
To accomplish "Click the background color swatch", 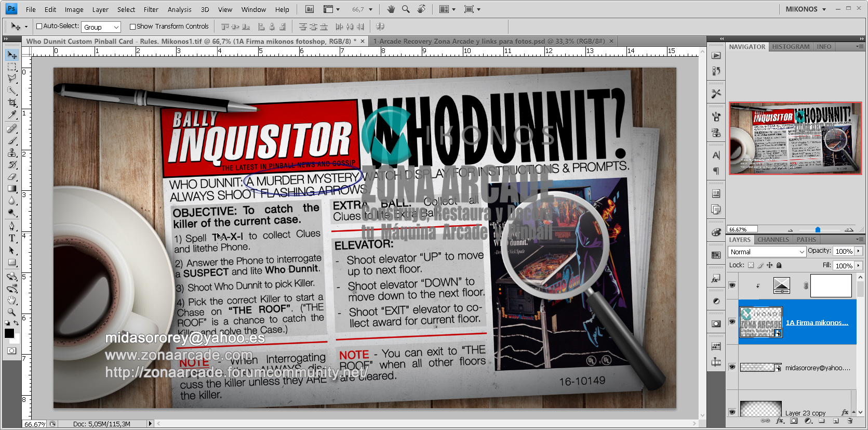I will pos(16,340).
